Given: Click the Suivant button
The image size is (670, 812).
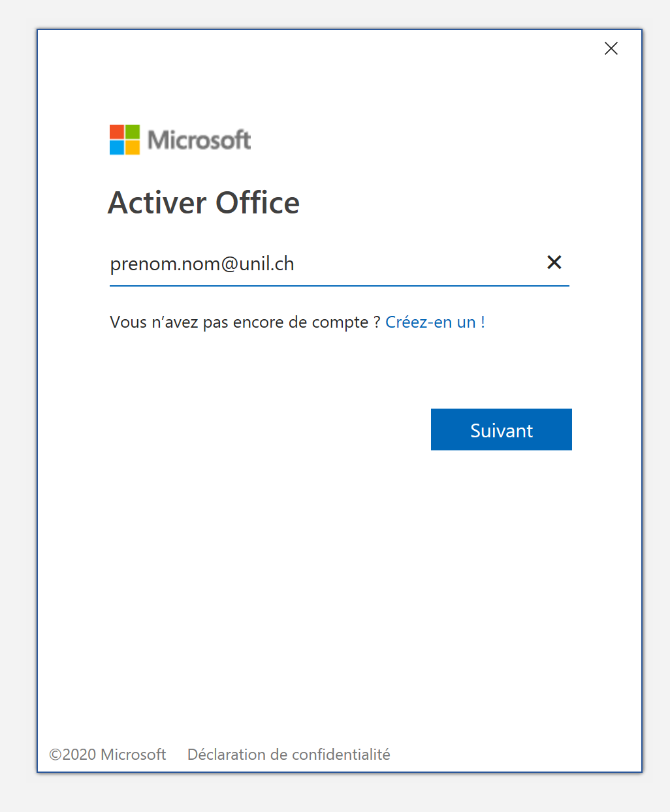Looking at the screenshot, I should pos(501,429).
